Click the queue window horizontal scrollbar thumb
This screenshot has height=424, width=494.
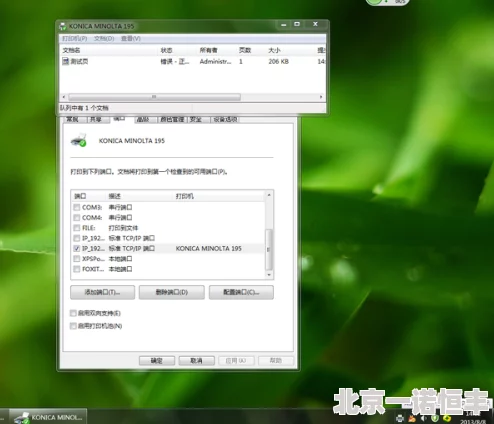(154, 97)
